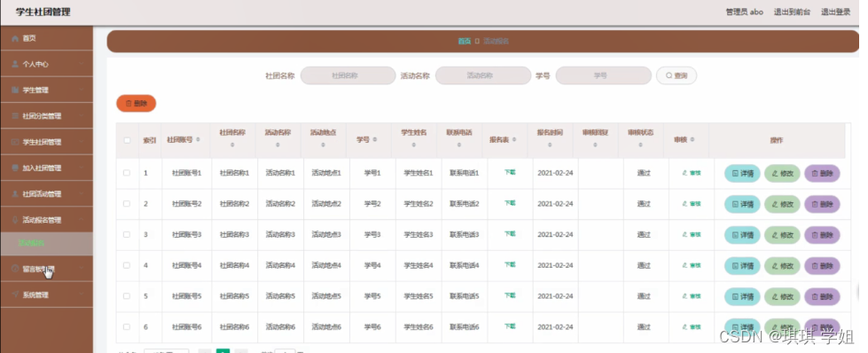Screen dimensions: 868x353
Task: Expand the 留言板管理 sidebar menu chevron
Action: 82,269
